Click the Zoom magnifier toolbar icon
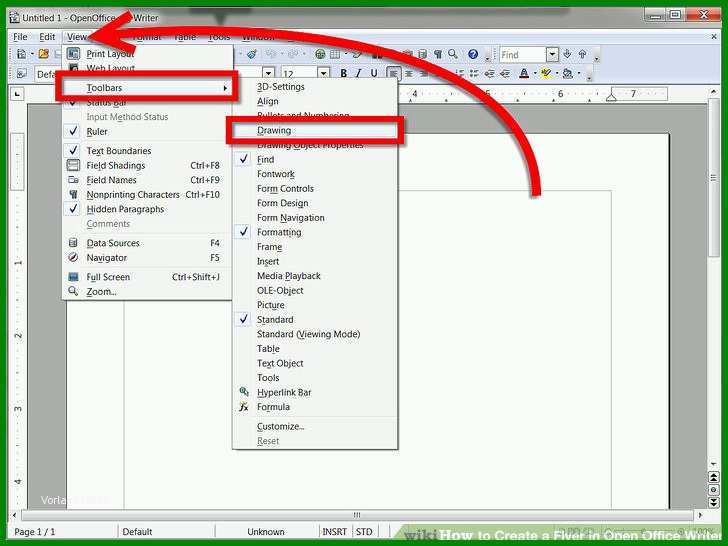 453,54
